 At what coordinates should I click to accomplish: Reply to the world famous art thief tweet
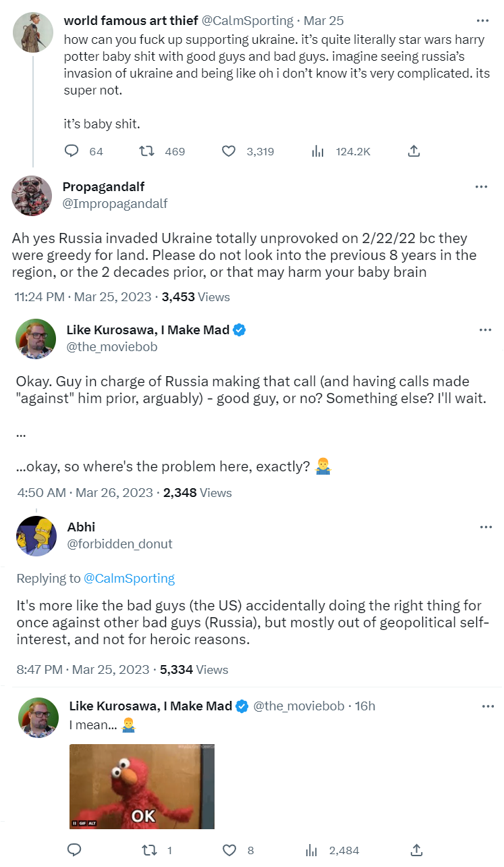(x=72, y=151)
